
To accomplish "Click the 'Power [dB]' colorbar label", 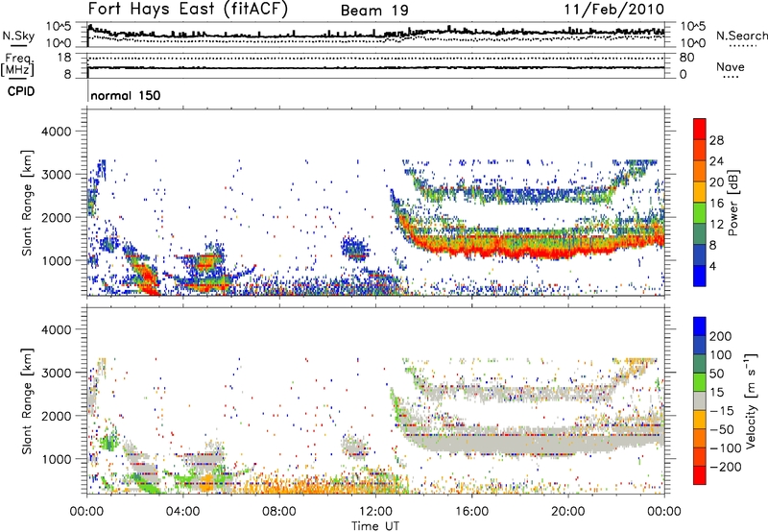I will click(732, 203).
